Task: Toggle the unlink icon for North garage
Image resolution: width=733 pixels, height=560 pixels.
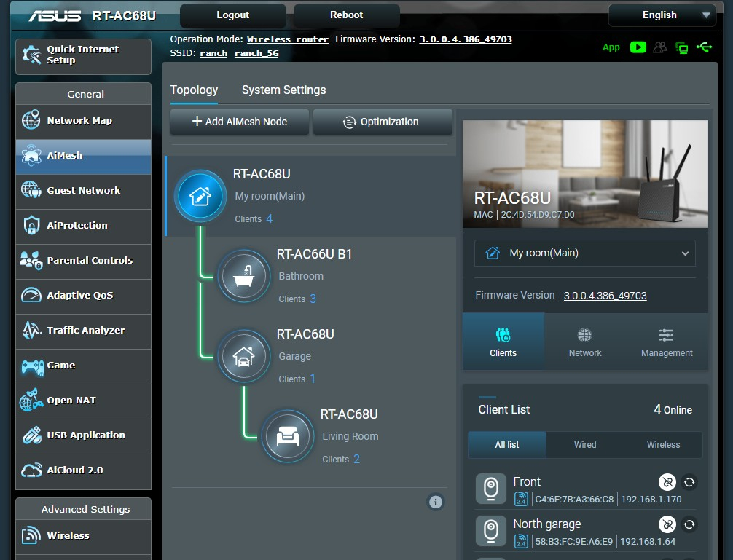Action: coord(667,524)
